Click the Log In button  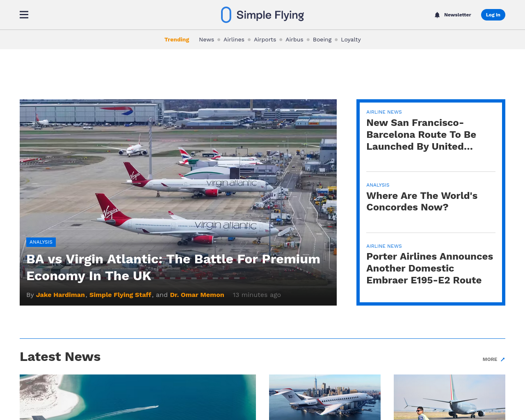[493, 15]
